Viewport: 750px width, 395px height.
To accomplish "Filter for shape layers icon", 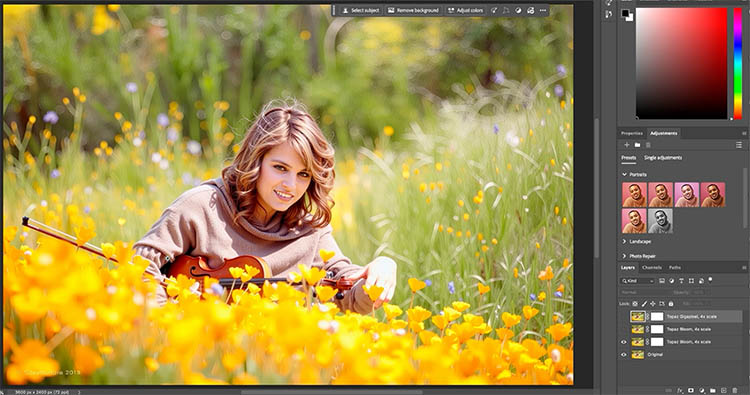I will tap(691, 281).
